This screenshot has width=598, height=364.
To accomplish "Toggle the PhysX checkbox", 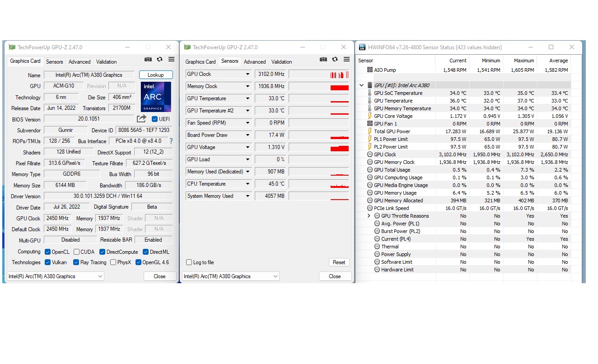I will coord(113,262).
